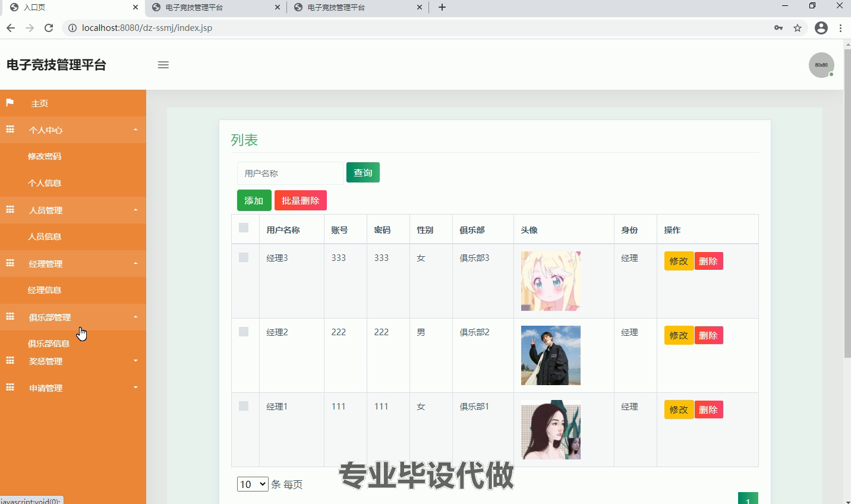Open the user avatar in top right
Viewport: 851px width, 504px height.
click(821, 65)
